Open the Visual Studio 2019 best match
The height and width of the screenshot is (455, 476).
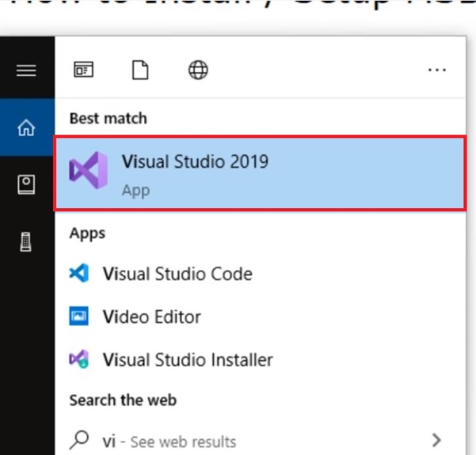coord(260,173)
